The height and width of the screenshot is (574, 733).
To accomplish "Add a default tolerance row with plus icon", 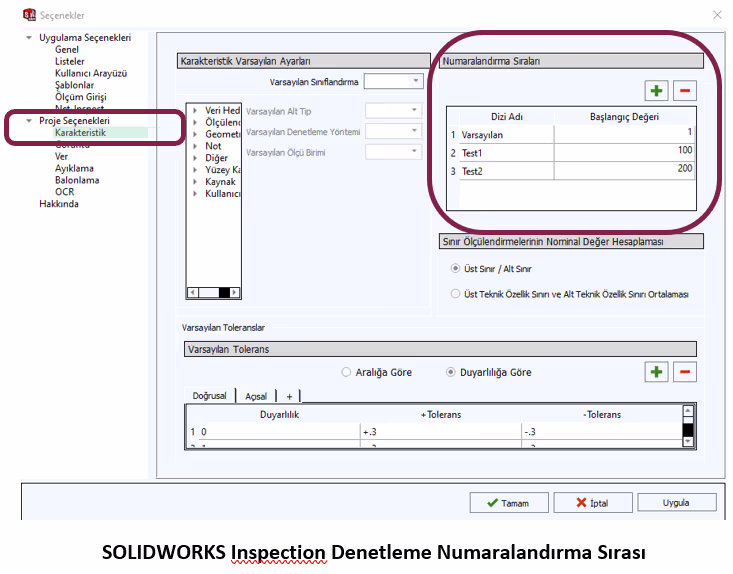I will [x=656, y=372].
